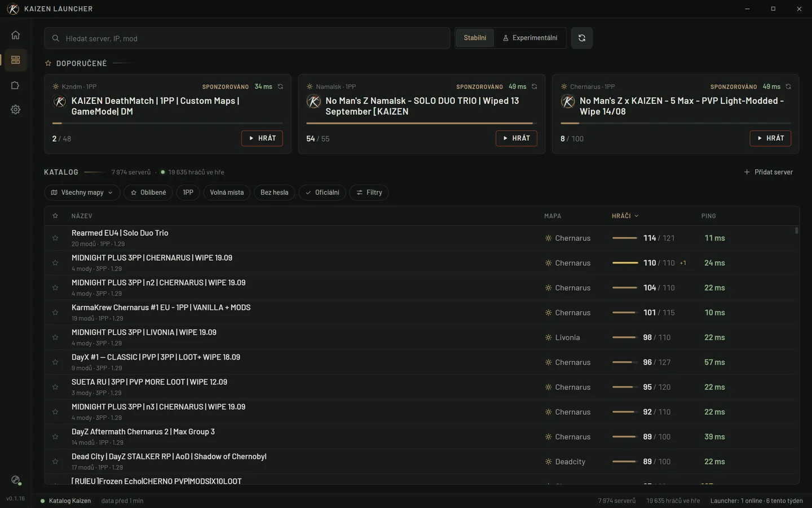Click Přidat server link
Viewport: 812px width, 508px height.
[768, 172]
